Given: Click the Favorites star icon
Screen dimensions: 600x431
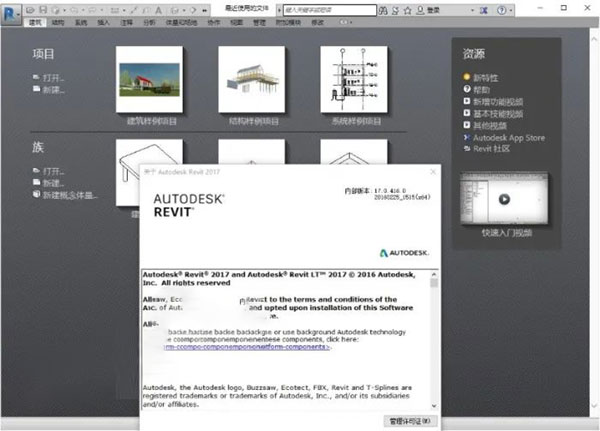Looking at the screenshot, I should 408,10.
